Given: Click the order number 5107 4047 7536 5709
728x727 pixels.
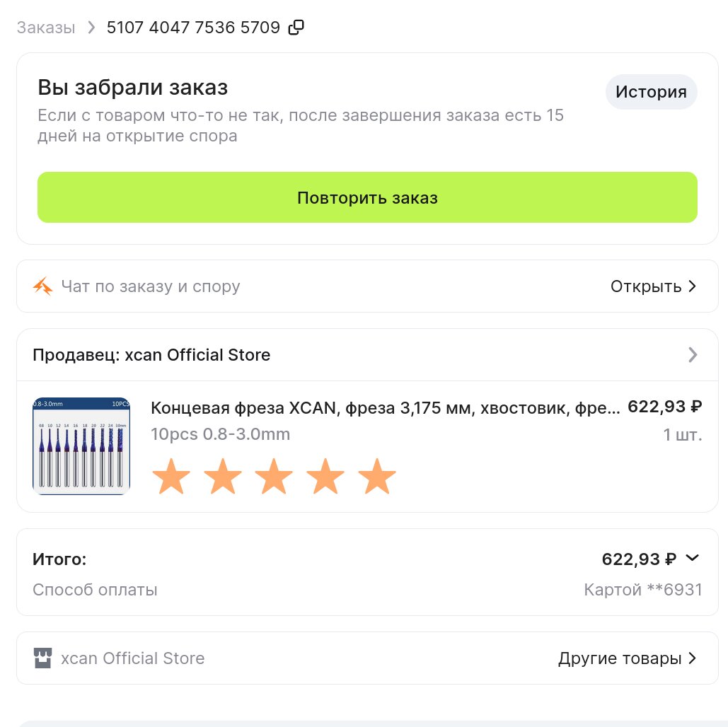Looking at the screenshot, I should [193, 28].
